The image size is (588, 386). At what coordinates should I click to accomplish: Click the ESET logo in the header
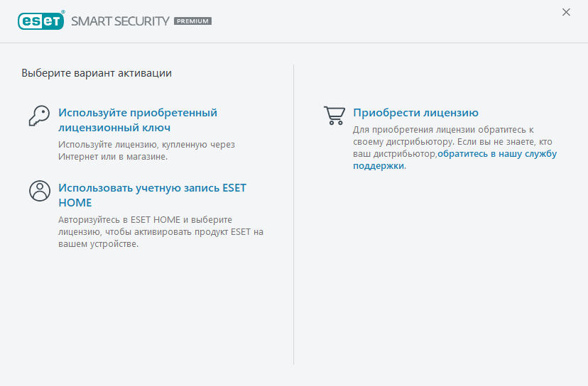41,21
